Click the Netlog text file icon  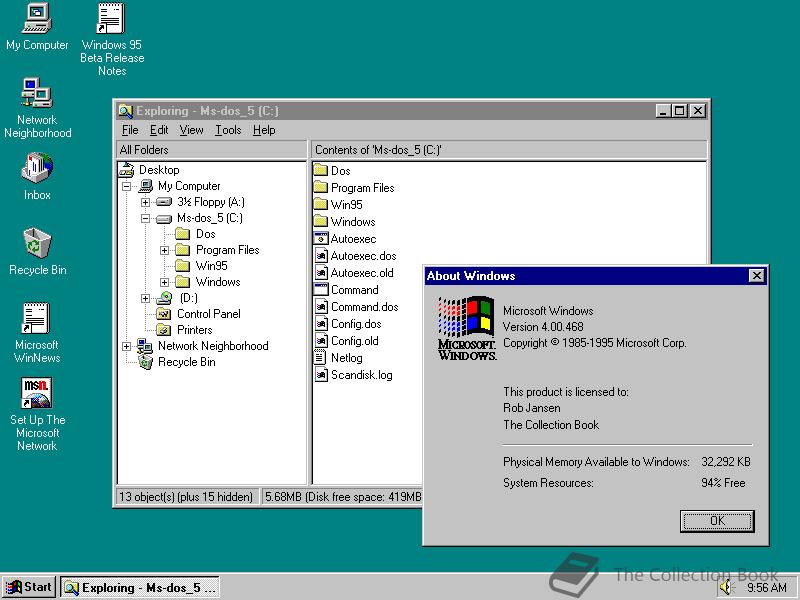(x=320, y=357)
